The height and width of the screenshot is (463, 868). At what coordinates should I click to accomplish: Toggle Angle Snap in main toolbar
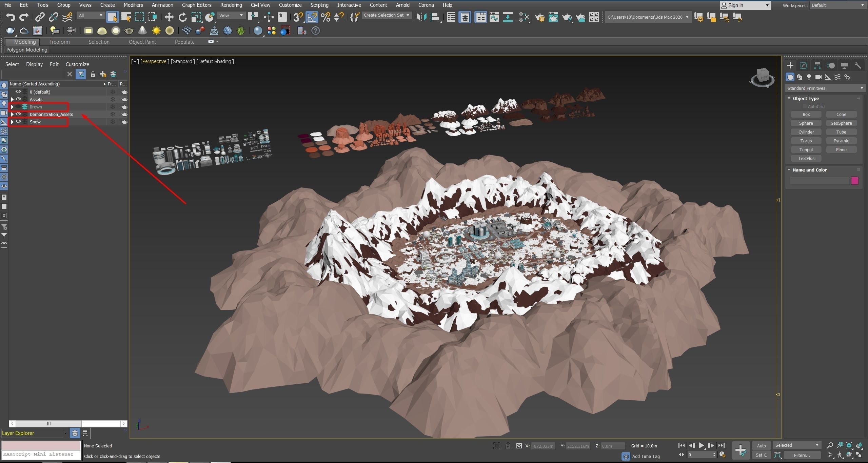pos(312,17)
